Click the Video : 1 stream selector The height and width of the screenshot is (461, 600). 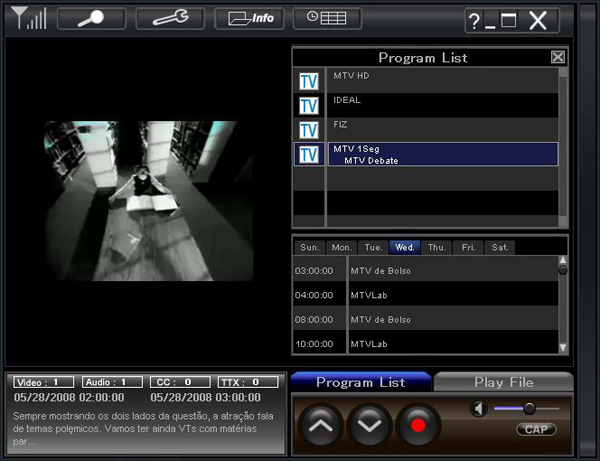click(x=44, y=382)
